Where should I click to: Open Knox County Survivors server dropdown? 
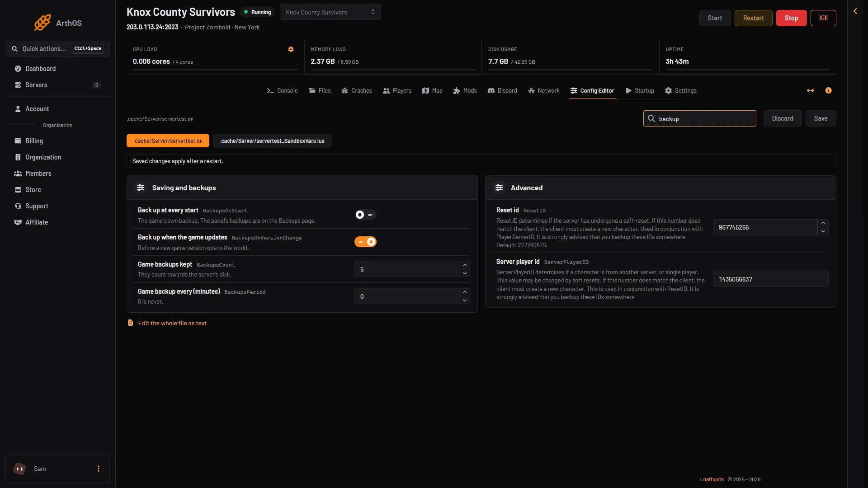(330, 12)
